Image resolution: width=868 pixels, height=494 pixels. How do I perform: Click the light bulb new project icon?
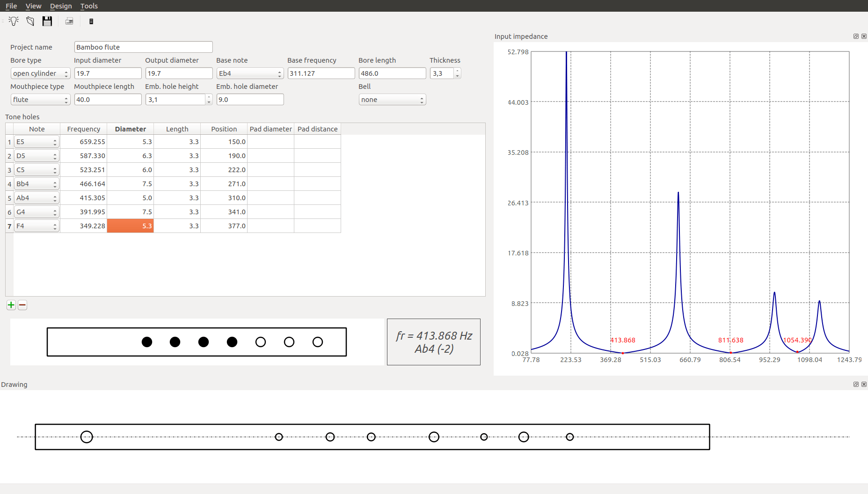[x=14, y=21]
